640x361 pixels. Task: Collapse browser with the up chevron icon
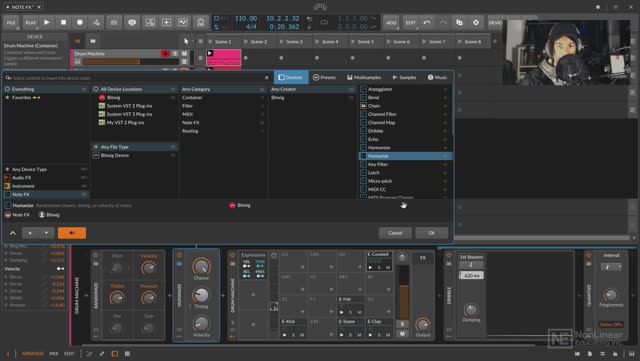pyautogui.click(x=13, y=233)
